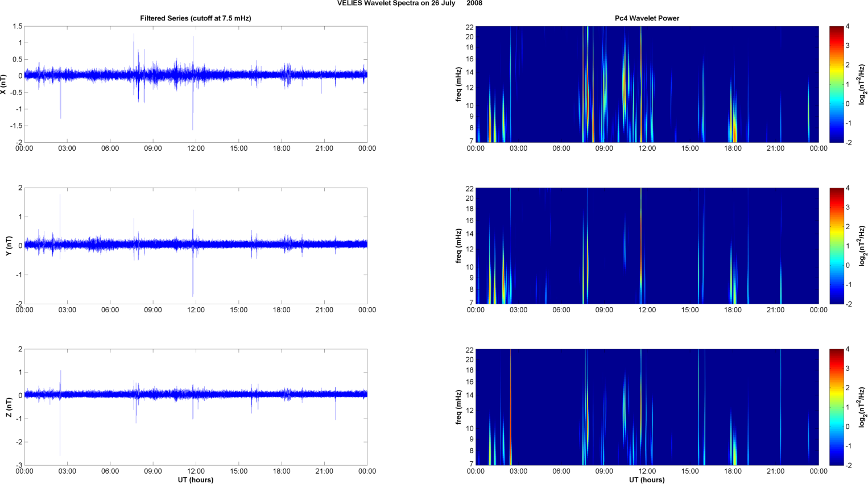Select the freq (mHz) label of top spectrogram

pos(458,84)
